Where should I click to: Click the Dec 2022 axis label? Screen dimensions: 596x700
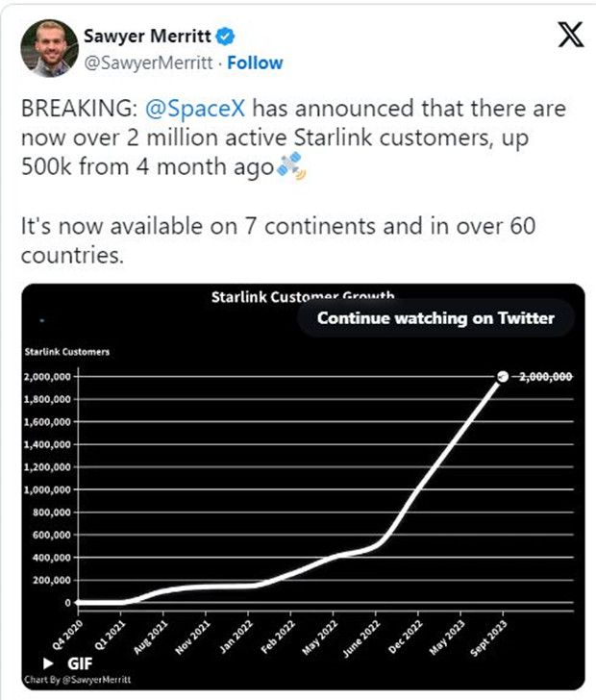point(406,637)
